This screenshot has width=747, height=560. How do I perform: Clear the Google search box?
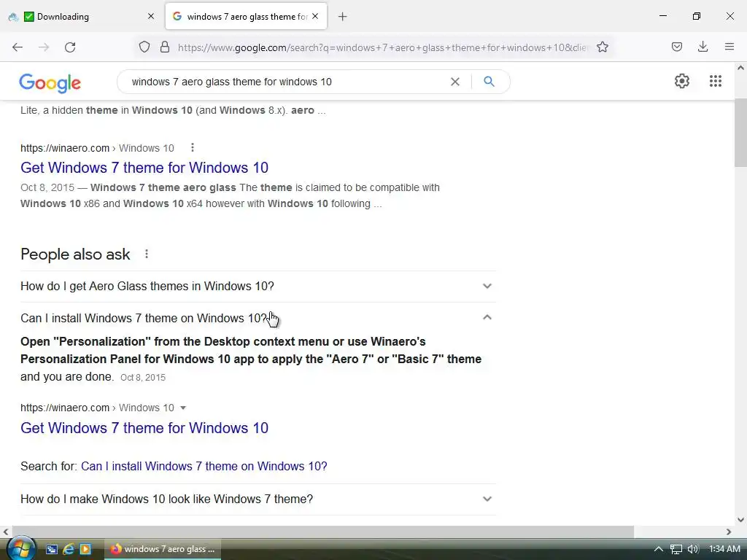(x=455, y=82)
